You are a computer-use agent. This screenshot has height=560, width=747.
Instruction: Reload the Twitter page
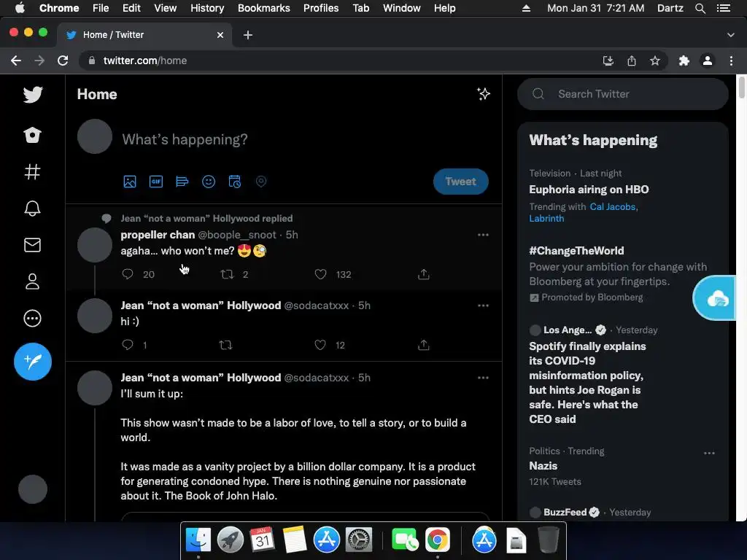click(x=63, y=61)
